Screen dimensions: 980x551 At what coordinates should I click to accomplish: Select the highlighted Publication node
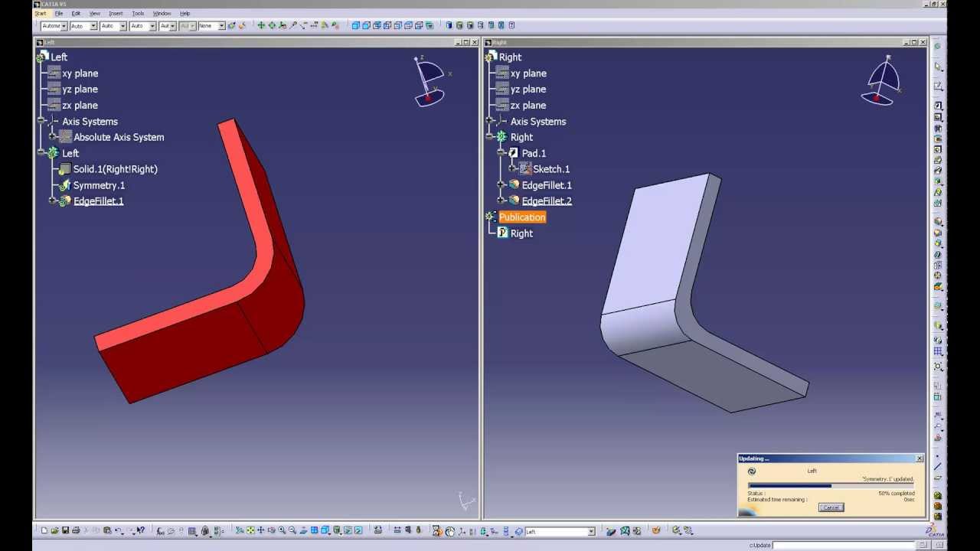[522, 217]
